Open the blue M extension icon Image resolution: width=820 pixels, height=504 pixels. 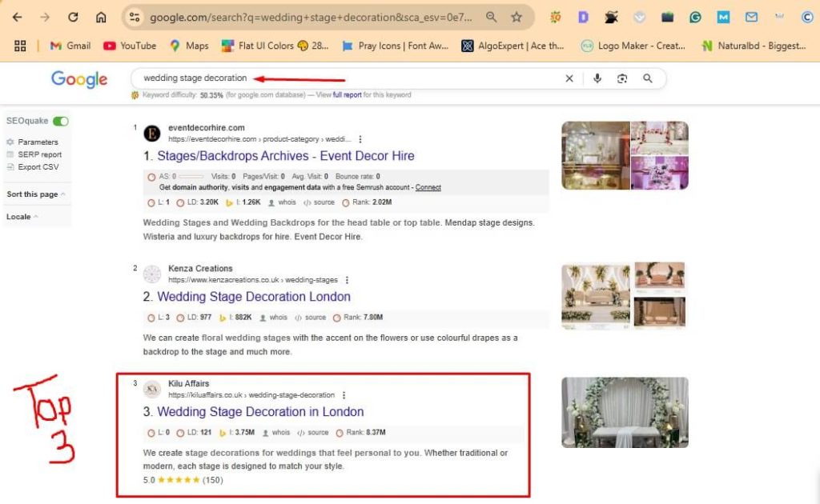point(723,18)
